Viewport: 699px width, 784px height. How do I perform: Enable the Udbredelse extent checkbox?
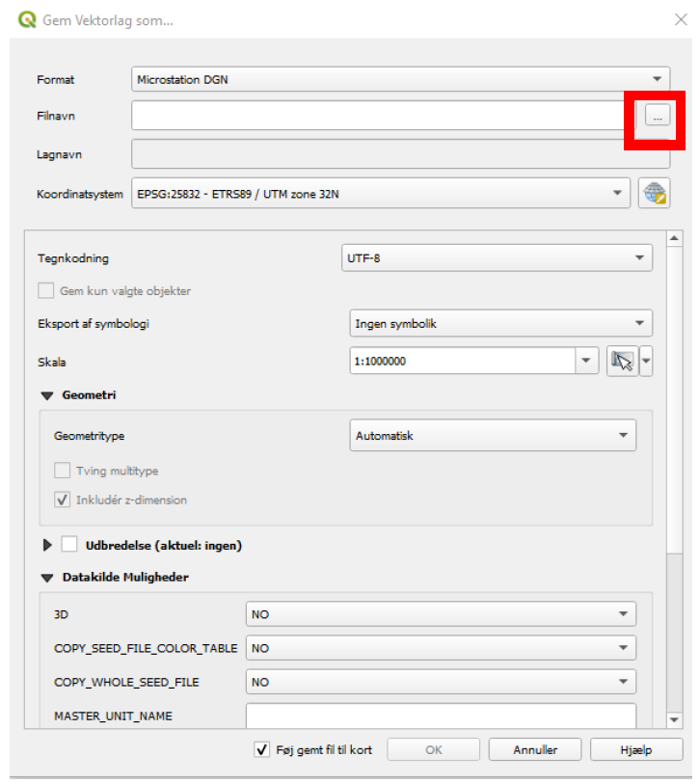(69, 545)
